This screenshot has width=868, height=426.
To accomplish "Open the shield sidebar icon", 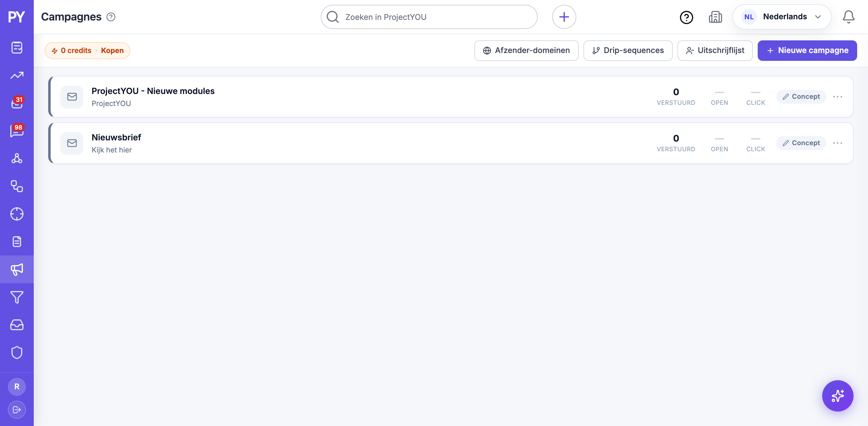I will point(17,352).
